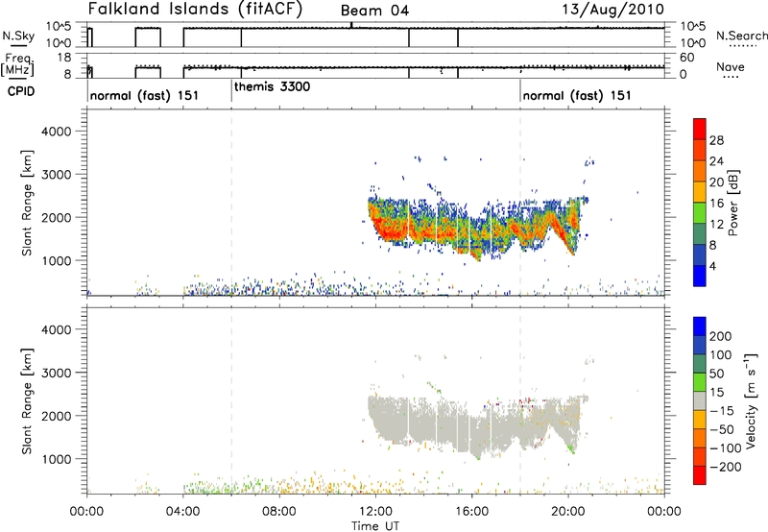Click the '4000' tick of the power panel
Image resolution: width=768 pixels, height=532 pixels.
pos(57,131)
